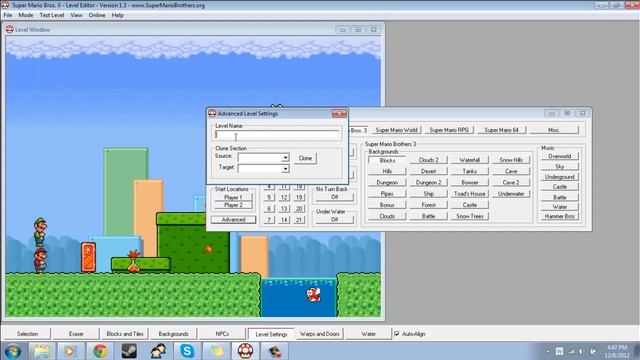This screenshot has height=360, width=640.
Task: Select the Toad's House background
Action: 470,194
